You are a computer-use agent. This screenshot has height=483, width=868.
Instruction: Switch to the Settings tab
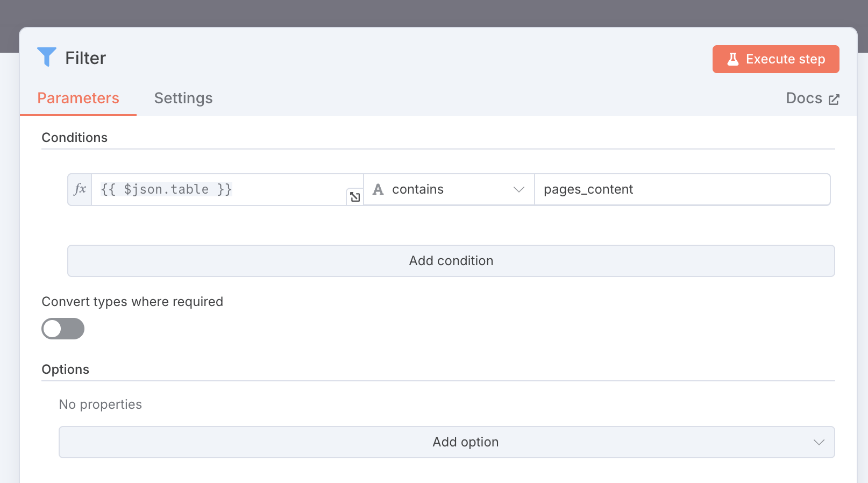pos(183,98)
